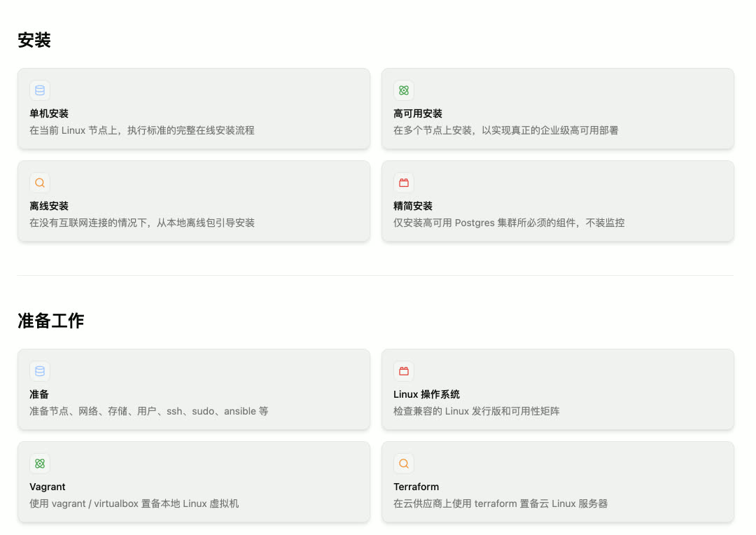Click the red block icon above Linux 操作系统
756x535 pixels.
click(x=404, y=371)
